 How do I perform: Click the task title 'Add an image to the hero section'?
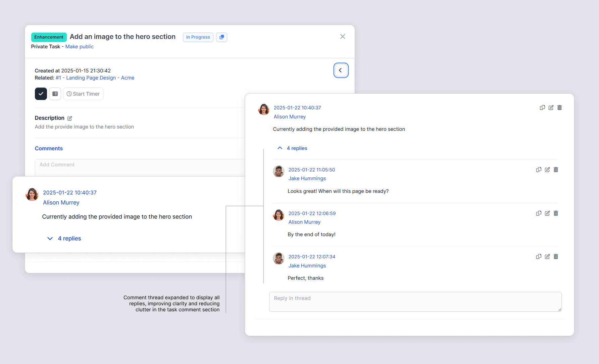pos(122,37)
